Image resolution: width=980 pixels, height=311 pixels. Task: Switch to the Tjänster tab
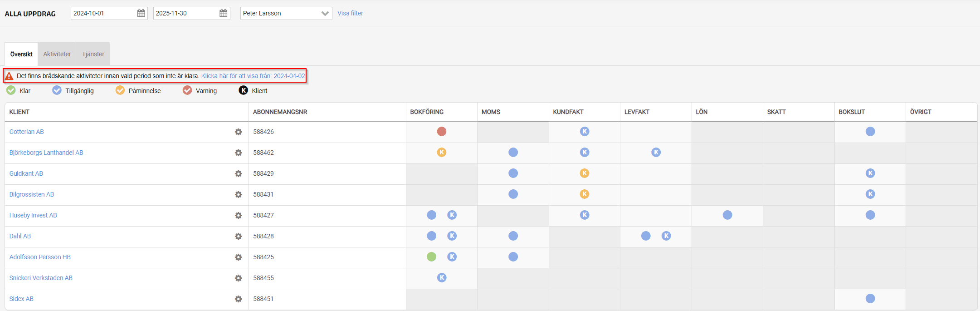tap(93, 54)
